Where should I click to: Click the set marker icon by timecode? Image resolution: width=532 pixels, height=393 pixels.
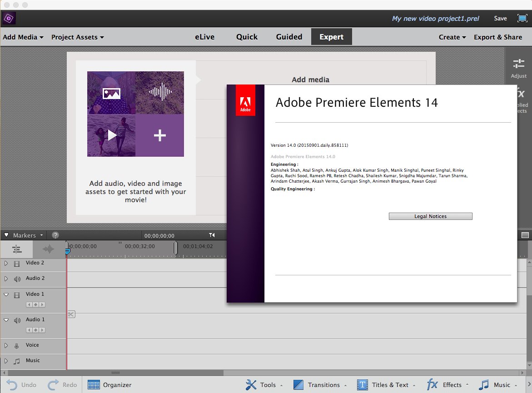click(212, 235)
